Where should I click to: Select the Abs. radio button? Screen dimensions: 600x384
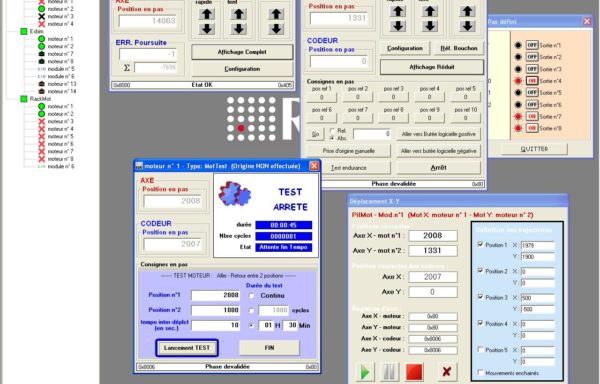(x=332, y=138)
